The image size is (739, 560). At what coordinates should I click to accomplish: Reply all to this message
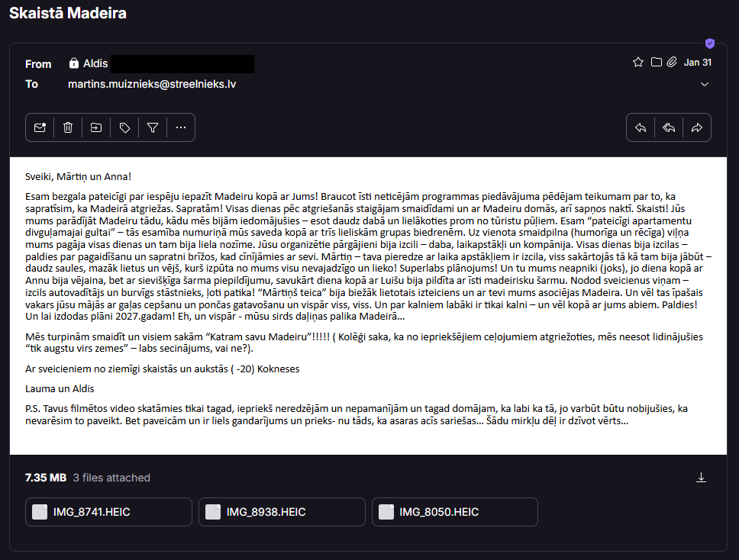coord(669,127)
